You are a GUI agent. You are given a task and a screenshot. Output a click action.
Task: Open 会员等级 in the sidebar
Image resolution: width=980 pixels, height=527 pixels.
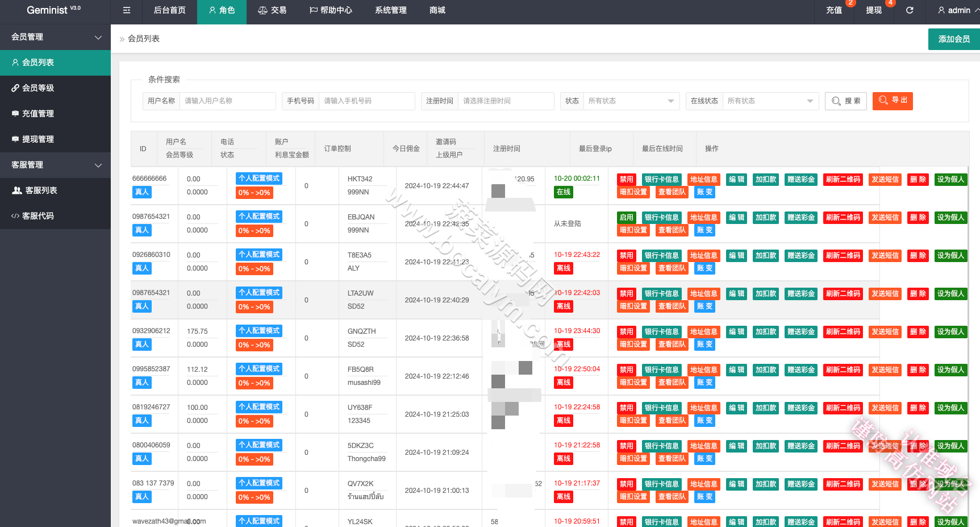click(x=55, y=88)
